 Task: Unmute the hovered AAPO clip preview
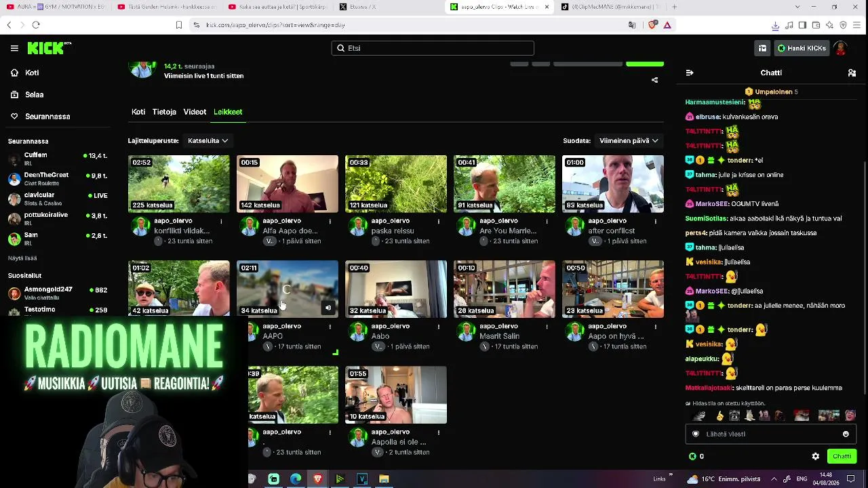click(x=328, y=308)
